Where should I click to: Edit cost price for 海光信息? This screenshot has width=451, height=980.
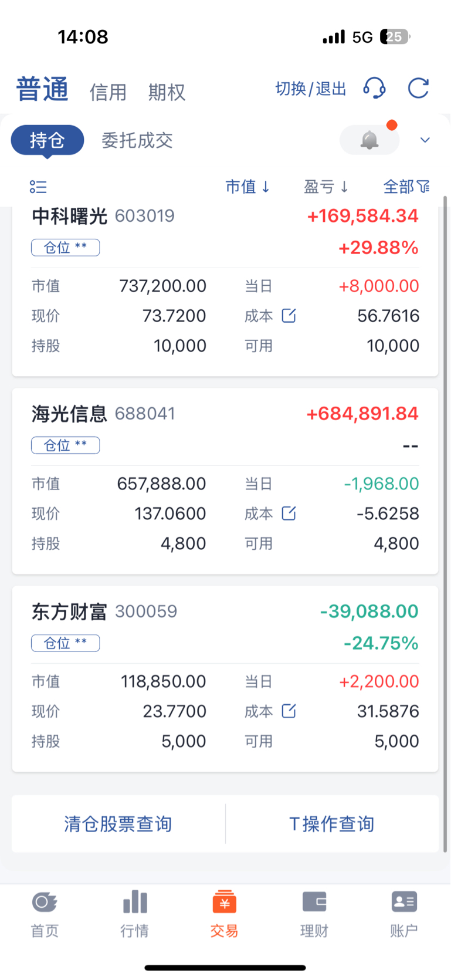coord(289,513)
